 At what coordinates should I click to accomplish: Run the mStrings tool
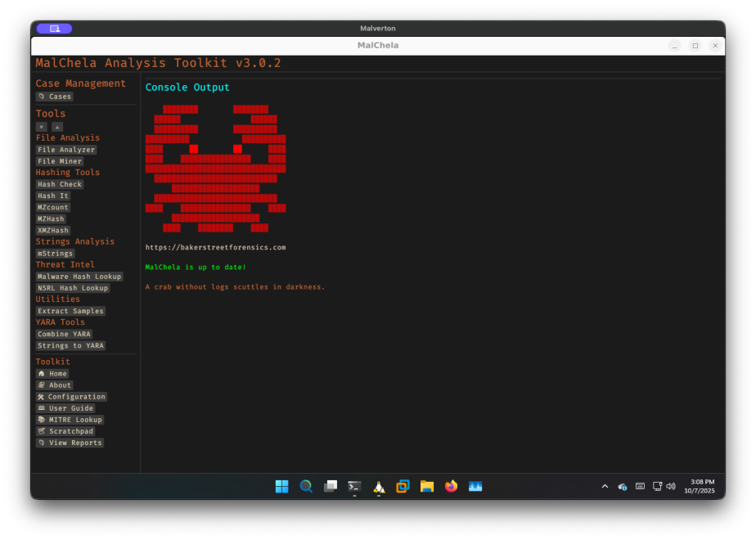(x=55, y=254)
